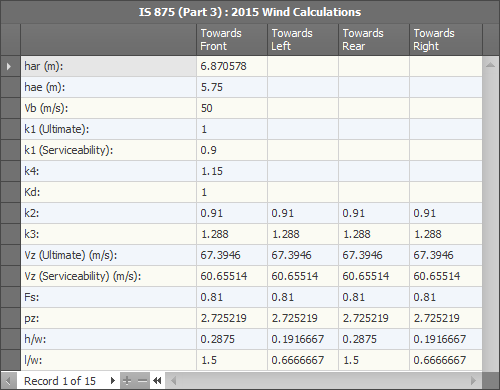This screenshot has width=500, height=390.
Task: Add a new record with plus icon
Action: coord(127,380)
